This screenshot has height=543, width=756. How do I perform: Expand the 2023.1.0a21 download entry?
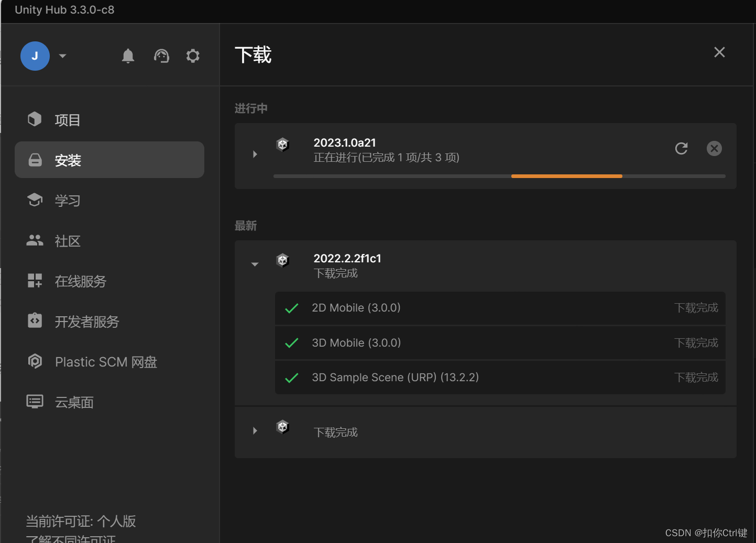pos(255,154)
